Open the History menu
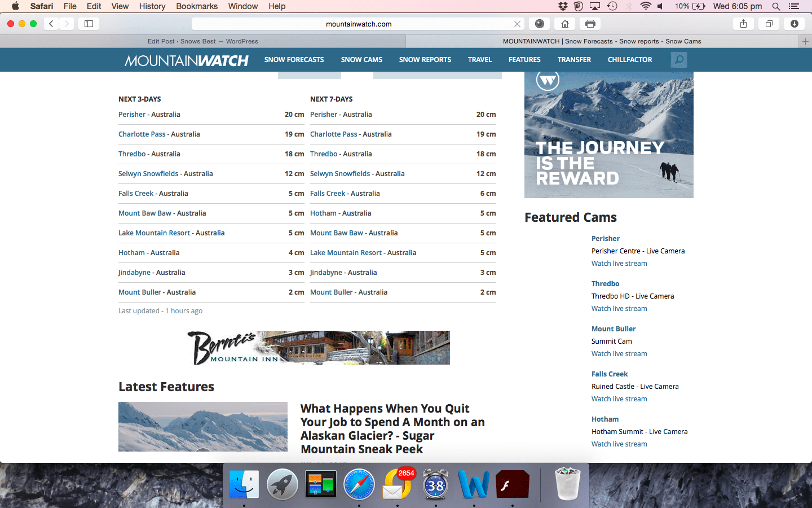The width and height of the screenshot is (812, 508). coord(152,6)
